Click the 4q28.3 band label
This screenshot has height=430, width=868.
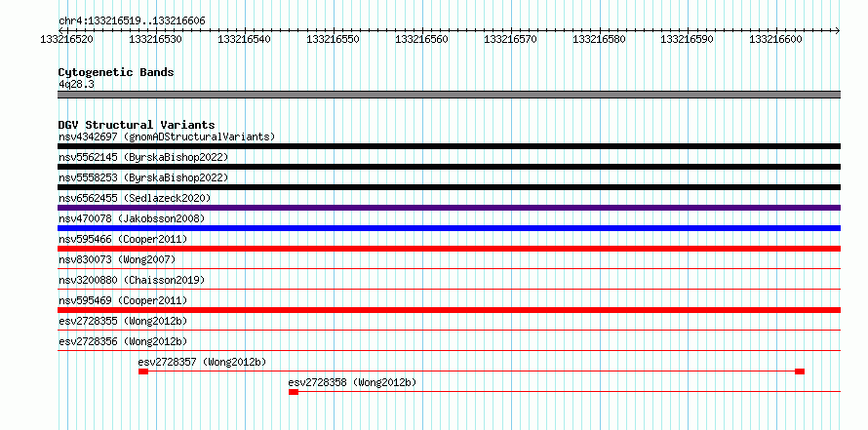74,84
